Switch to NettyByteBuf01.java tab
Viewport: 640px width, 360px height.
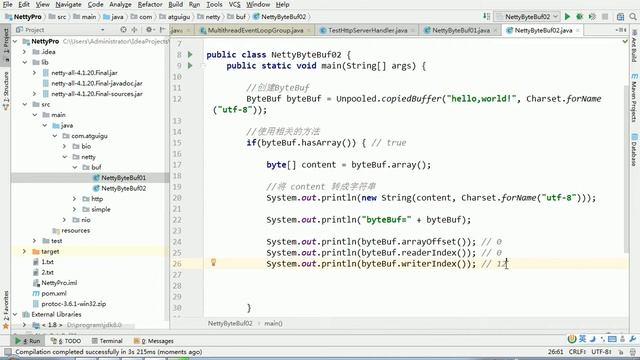click(461, 30)
